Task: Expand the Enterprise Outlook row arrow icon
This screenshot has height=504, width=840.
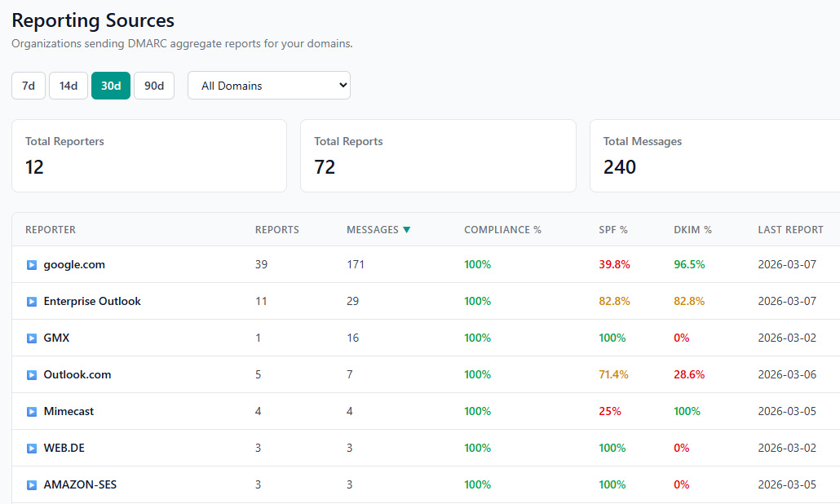Action: pos(32,302)
